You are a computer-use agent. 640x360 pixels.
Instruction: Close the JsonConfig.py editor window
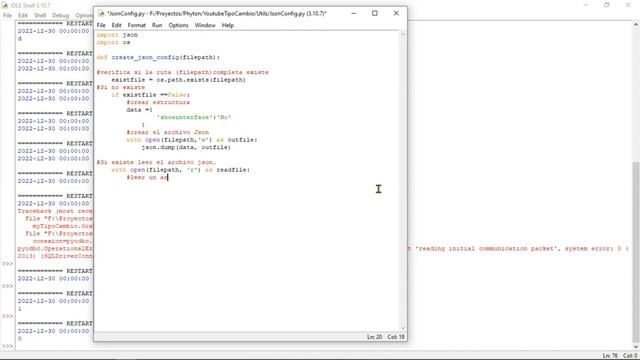(396, 13)
